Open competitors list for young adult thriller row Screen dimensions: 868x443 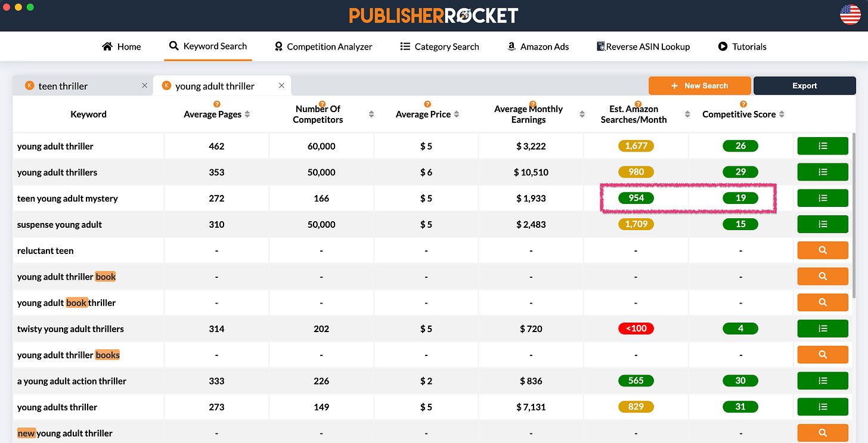[x=823, y=146]
